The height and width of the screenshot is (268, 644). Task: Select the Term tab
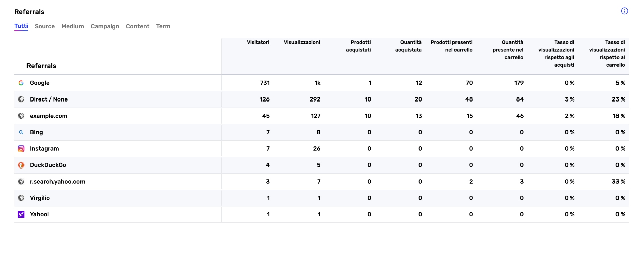[163, 26]
